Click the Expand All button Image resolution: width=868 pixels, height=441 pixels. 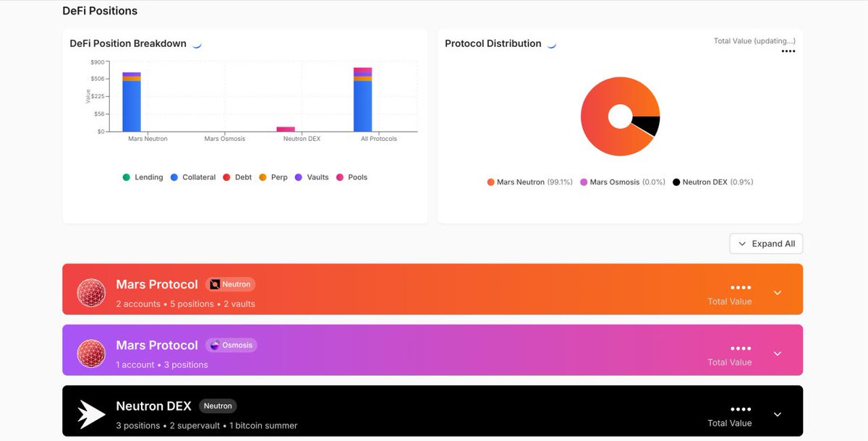(x=766, y=244)
